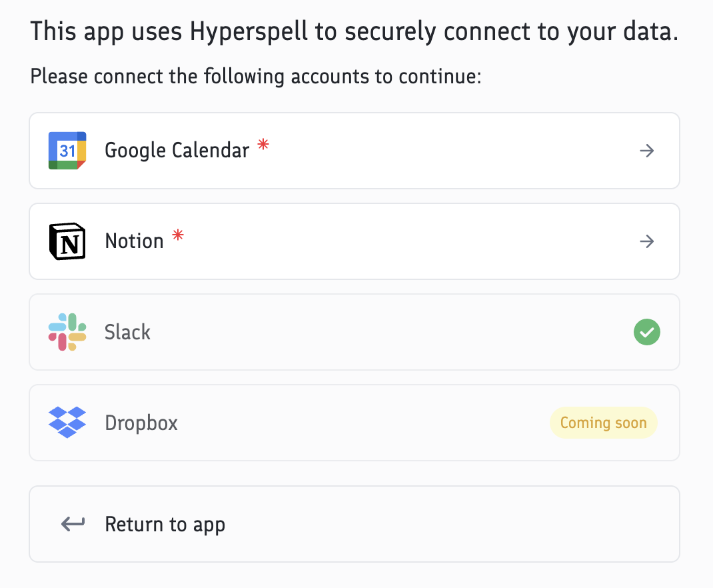Select the Google Calendar account label
The width and height of the screenshot is (713, 588).
click(177, 151)
